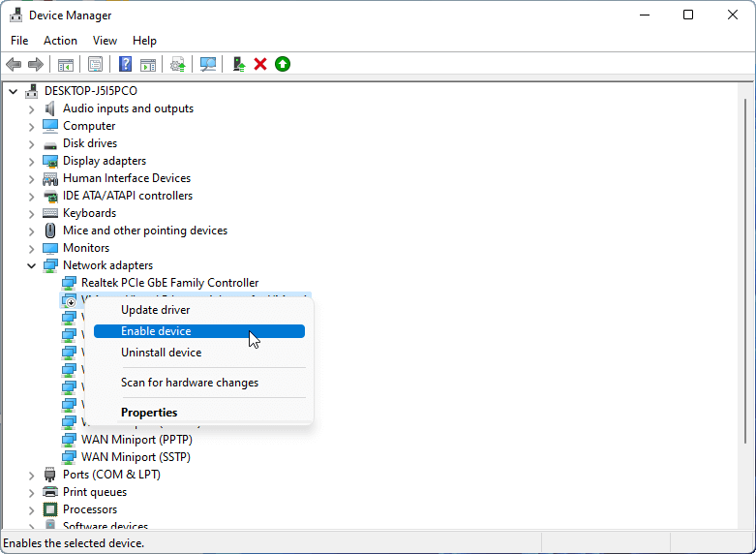
Task: Click the Show/Hide Console Tree toolbar icon
Action: point(65,64)
